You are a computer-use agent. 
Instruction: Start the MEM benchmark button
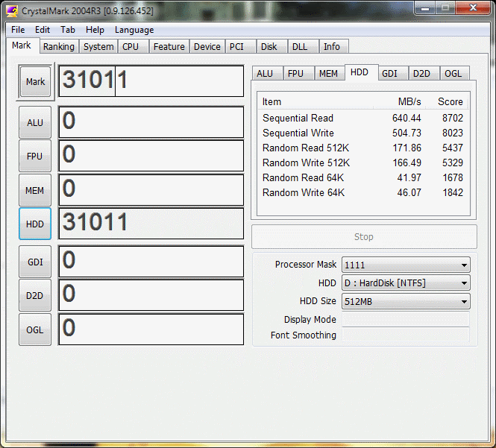pyautogui.click(x=35, y=190)
